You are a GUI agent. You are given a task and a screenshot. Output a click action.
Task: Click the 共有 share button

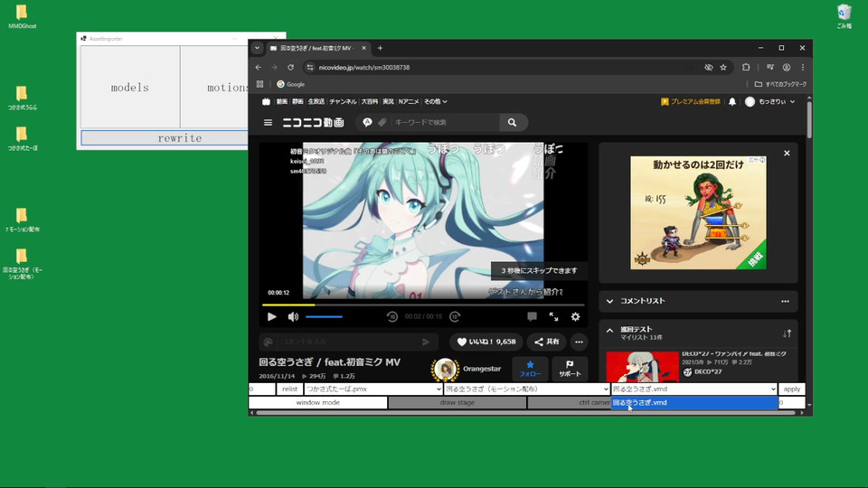coord(546,342)
